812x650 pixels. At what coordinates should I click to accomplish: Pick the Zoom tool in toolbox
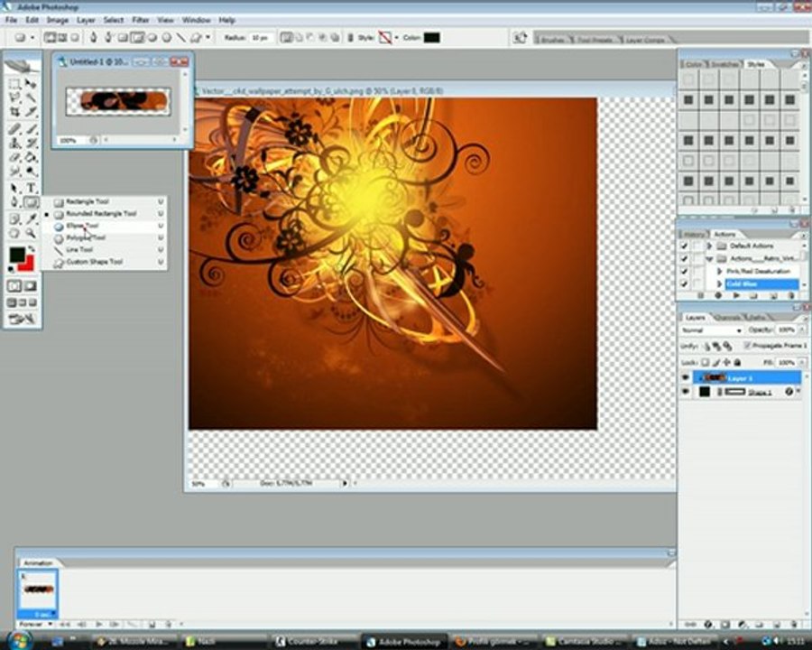pos(31,233)
